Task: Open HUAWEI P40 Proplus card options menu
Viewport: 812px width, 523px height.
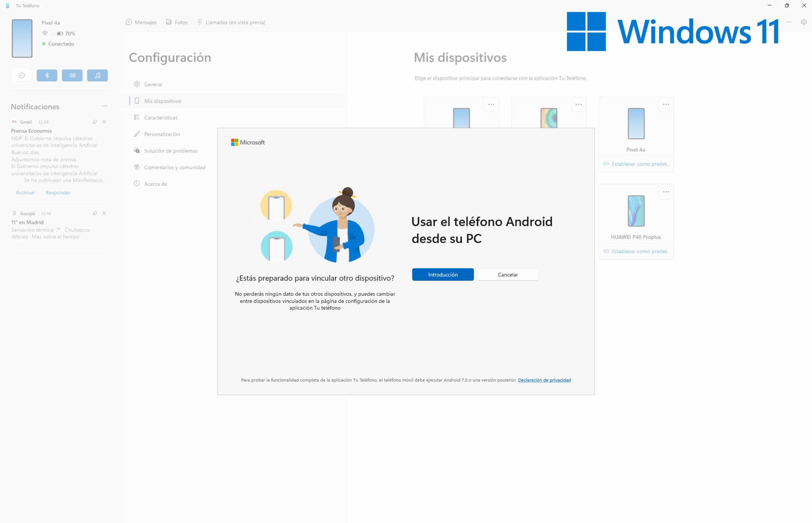Action: (x=666, y=192)
